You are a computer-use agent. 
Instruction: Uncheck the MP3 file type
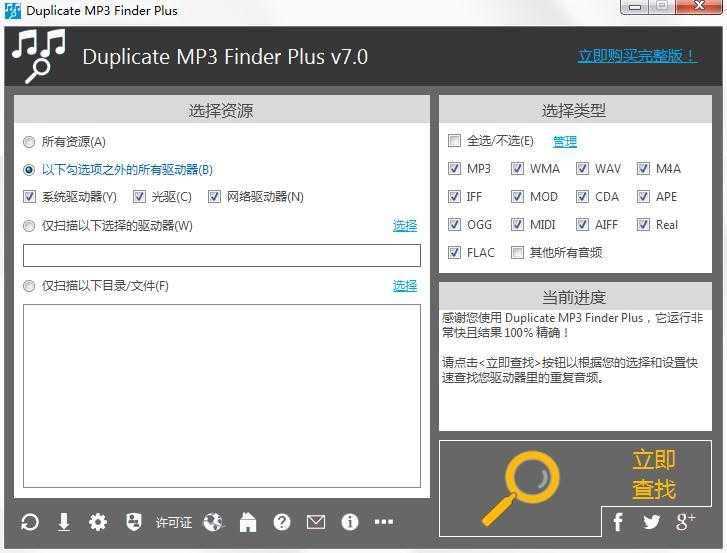pyautogui.click(x=454, y=169)
